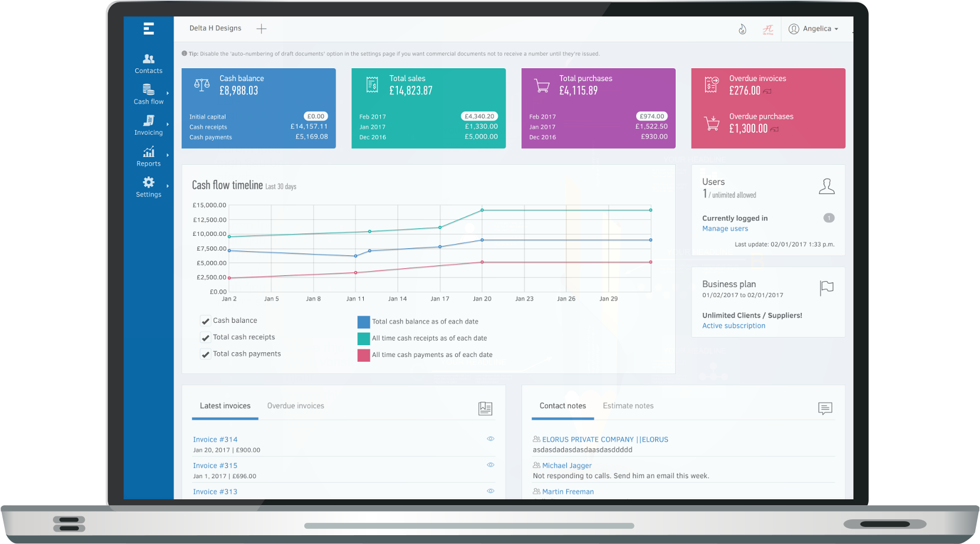980x544 pixels.
Task: Click the notes speech bubble icon
Action: click(825, 408)
